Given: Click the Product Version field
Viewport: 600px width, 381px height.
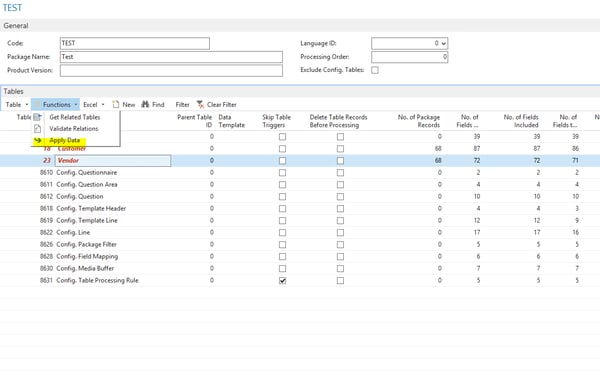Looking at the screenshot, I should pos(171,70).
